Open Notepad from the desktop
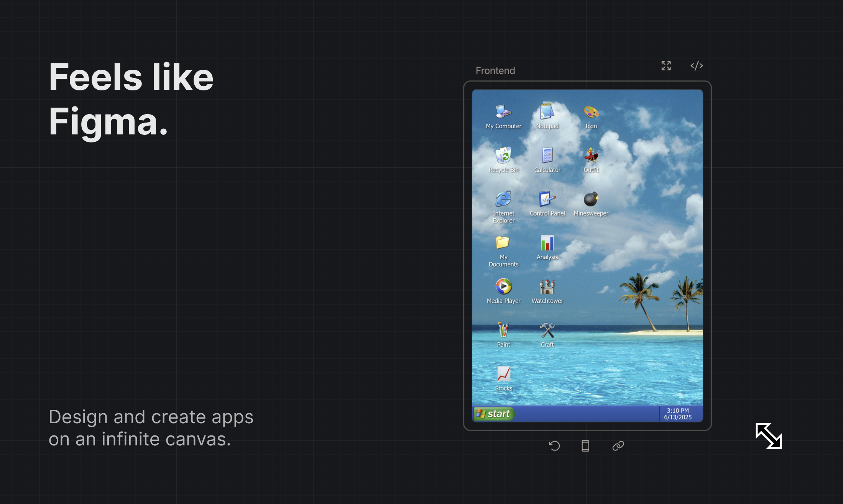 (547, 113)
